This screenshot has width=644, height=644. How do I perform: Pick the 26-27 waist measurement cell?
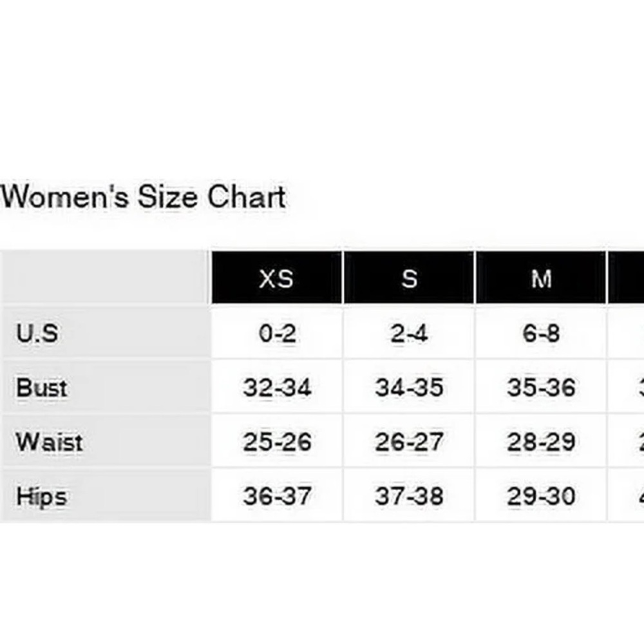[x=409, y=442]
